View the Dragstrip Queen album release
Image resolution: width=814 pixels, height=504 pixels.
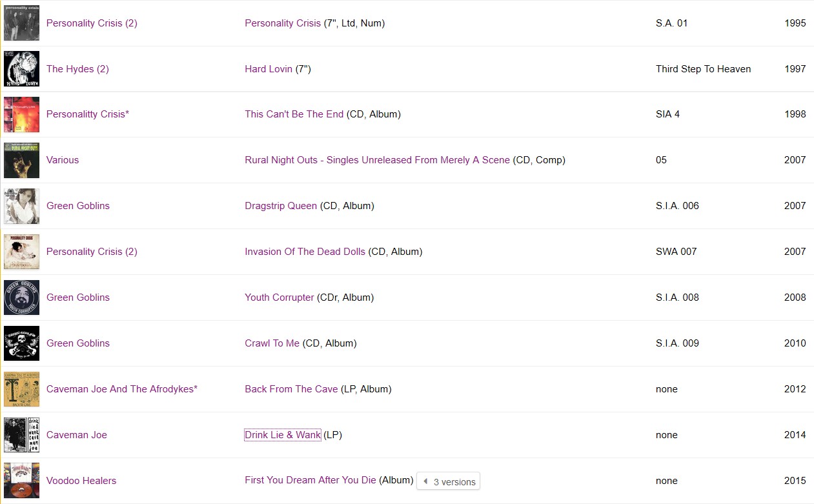280,205
